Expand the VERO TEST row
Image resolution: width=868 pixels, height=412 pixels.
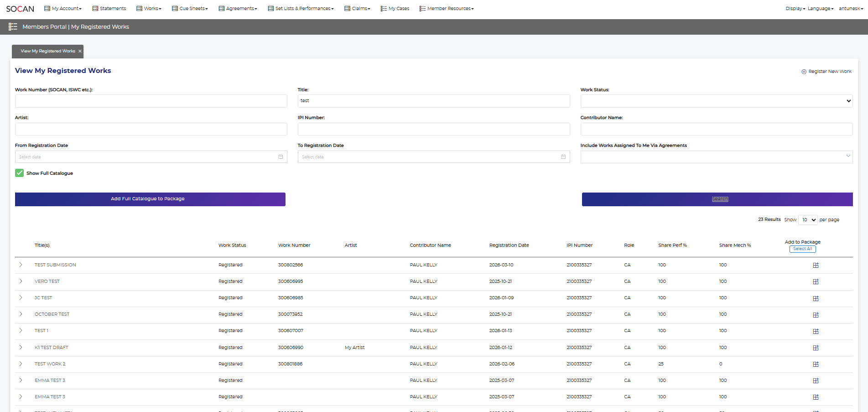[x=21, y=282]
